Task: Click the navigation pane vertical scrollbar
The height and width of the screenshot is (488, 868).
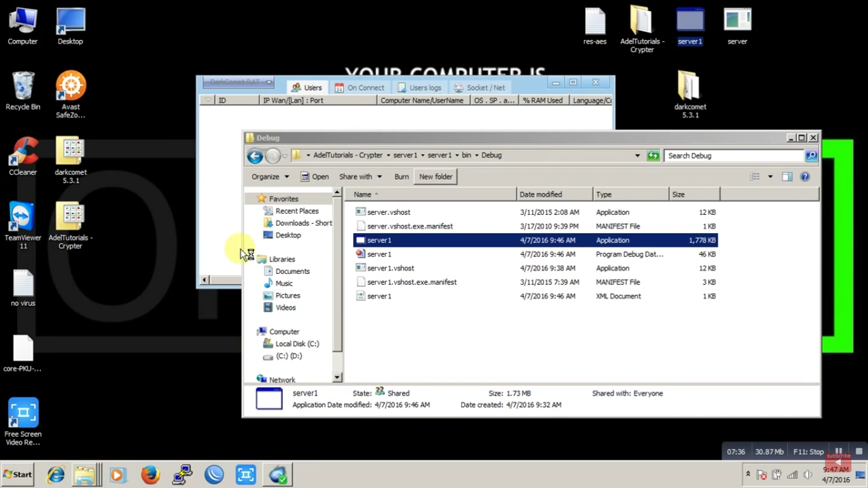Action: pos(337,274)
